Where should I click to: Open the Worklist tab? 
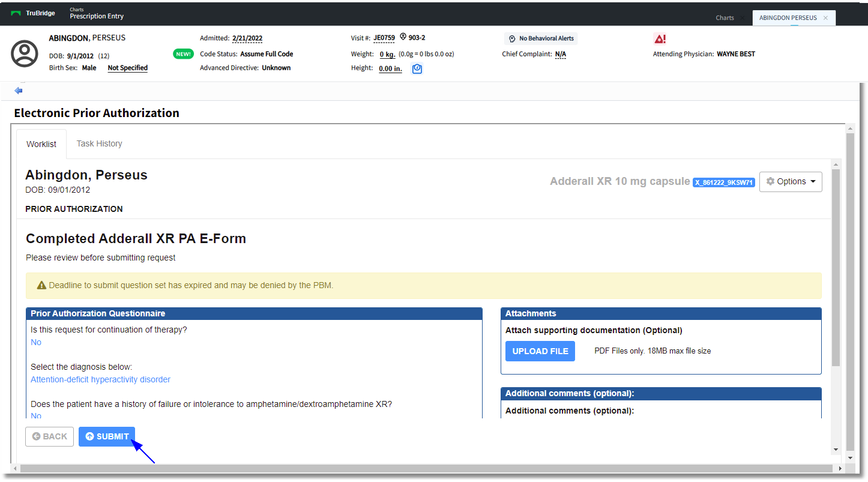[x=41, y=144]
